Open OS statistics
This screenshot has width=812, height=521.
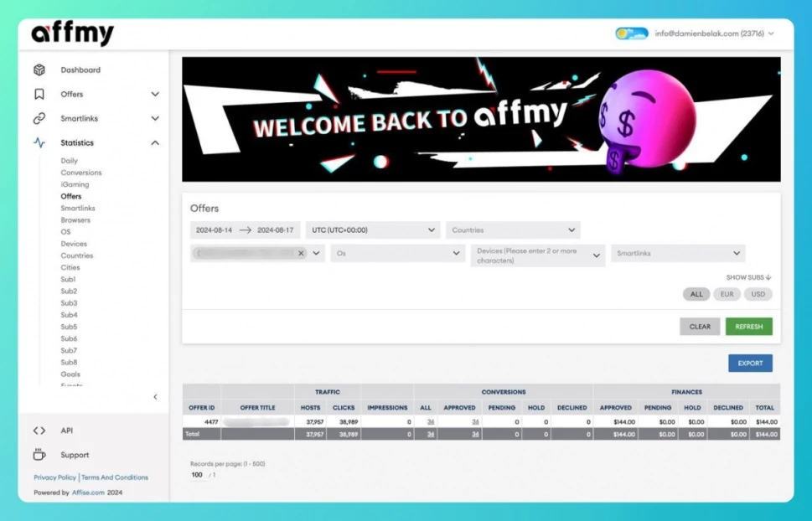[x=65, y=232]
